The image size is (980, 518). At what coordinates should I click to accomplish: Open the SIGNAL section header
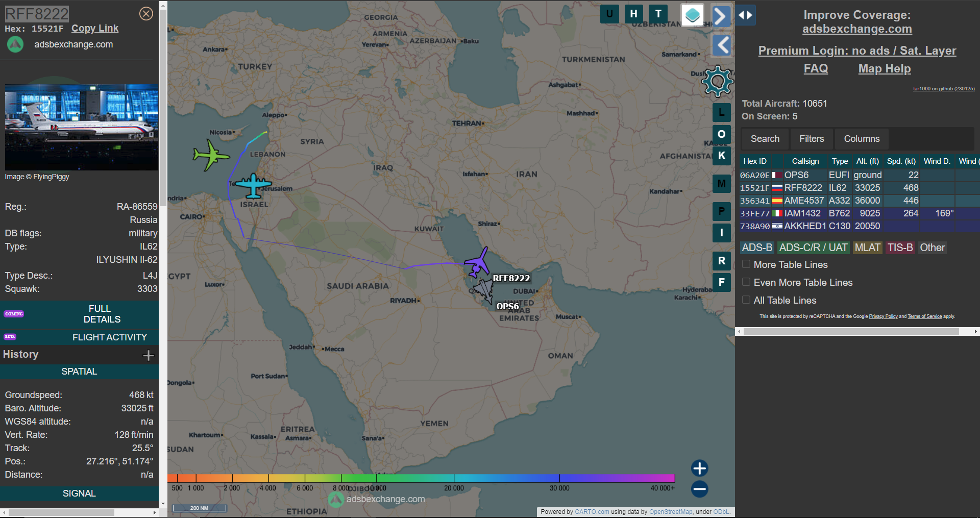tap(79, 494)
